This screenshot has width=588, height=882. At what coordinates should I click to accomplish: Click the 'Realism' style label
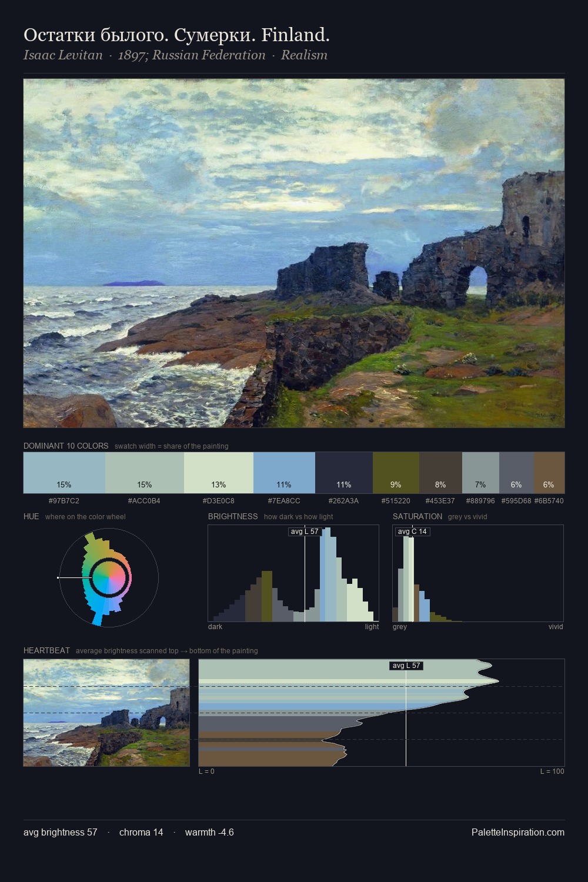coord(304,55)
